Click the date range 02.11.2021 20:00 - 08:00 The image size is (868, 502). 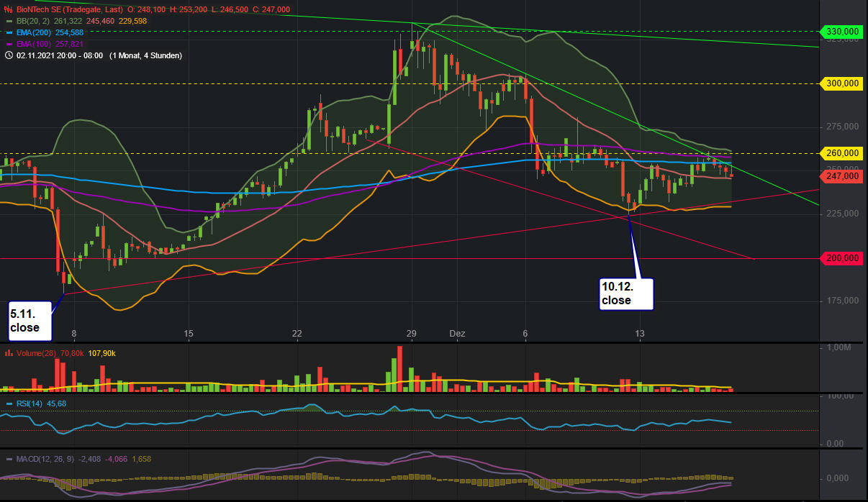58,55
